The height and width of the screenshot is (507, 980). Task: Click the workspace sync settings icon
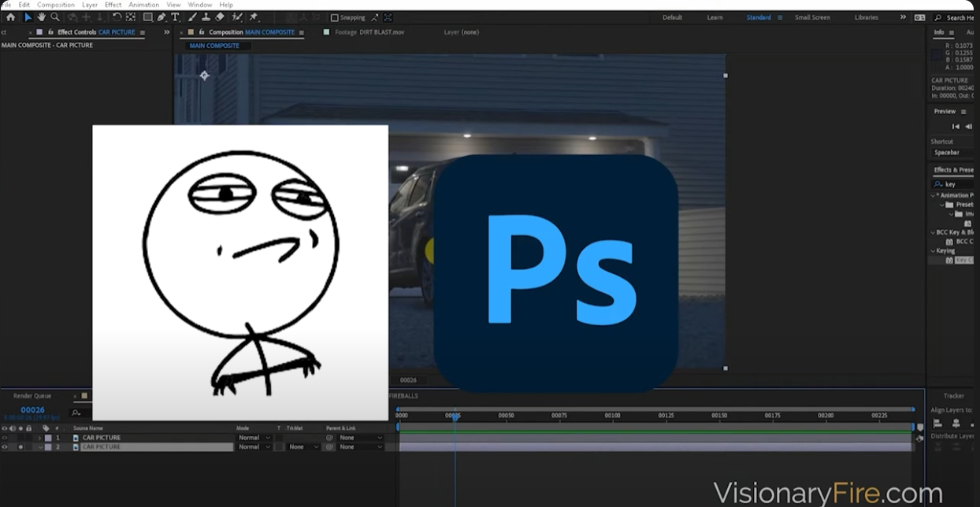tap(920, 17)
